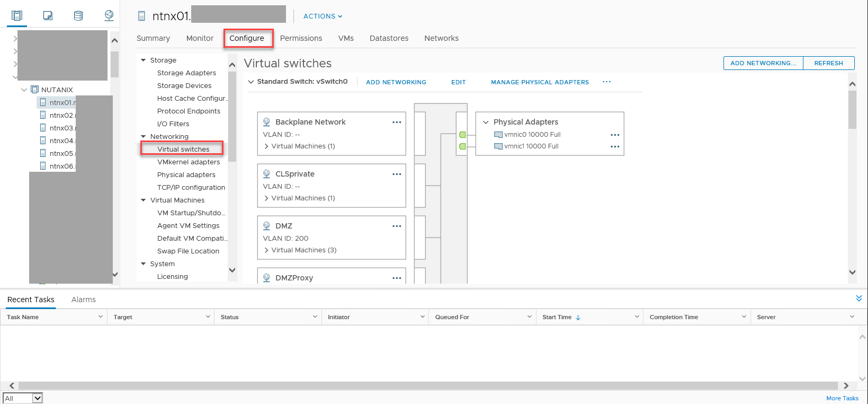Click scroll-down arrow of Configure settings list
The image size is (868, 404).
tap(232, 270)
